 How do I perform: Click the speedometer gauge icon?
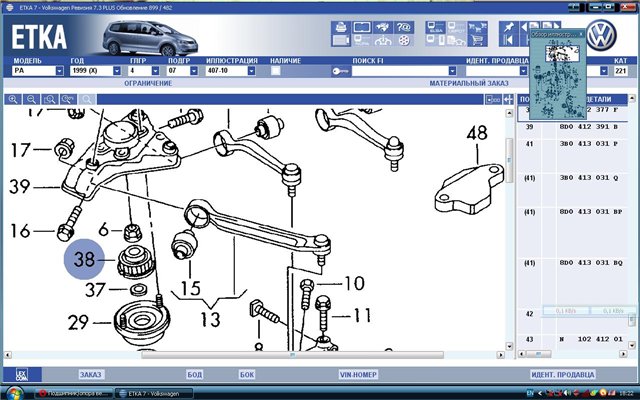(382, 40)
